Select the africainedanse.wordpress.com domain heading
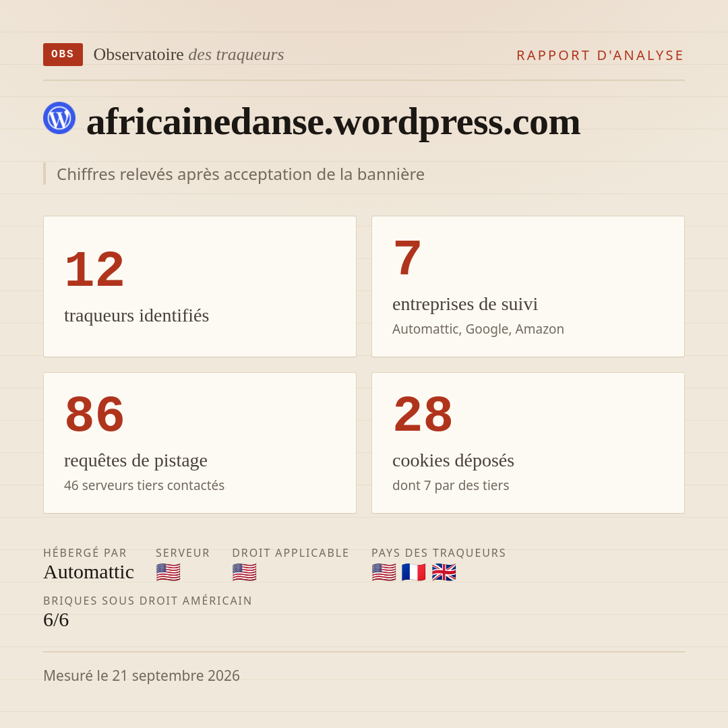 tap(334, 122)
